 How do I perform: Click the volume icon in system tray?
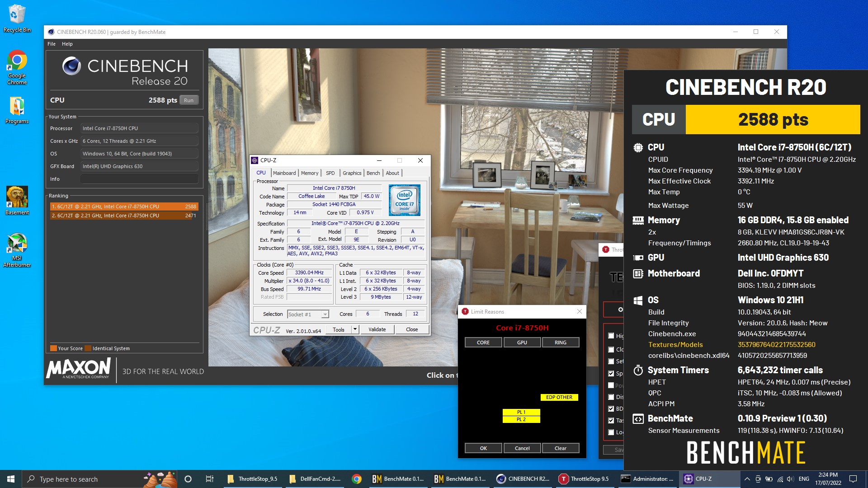(790, 479)
